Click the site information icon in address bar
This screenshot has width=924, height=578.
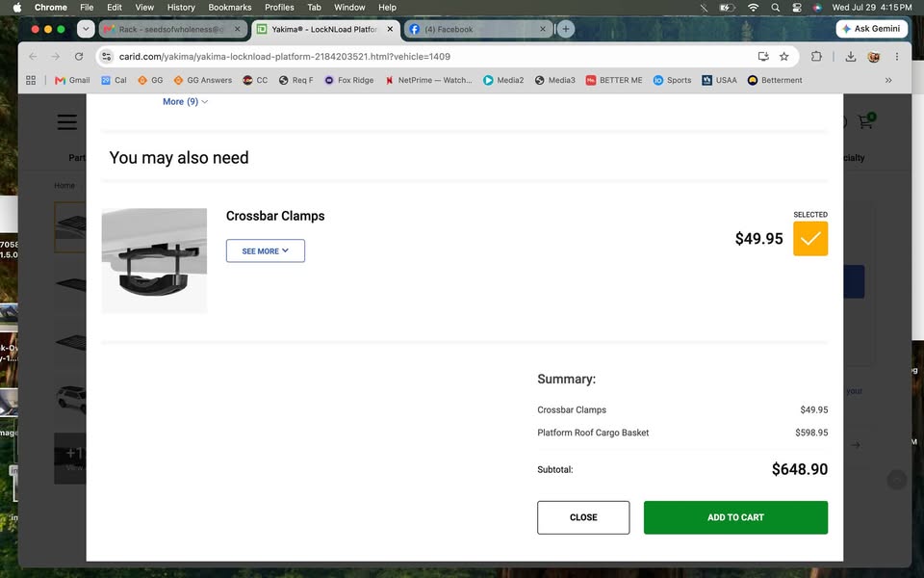pos(107,57)
